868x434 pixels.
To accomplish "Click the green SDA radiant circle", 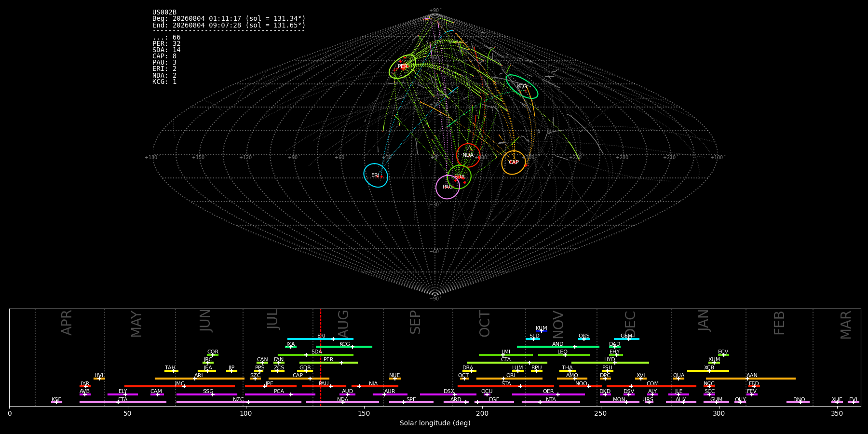I will [x=459, y=177].
